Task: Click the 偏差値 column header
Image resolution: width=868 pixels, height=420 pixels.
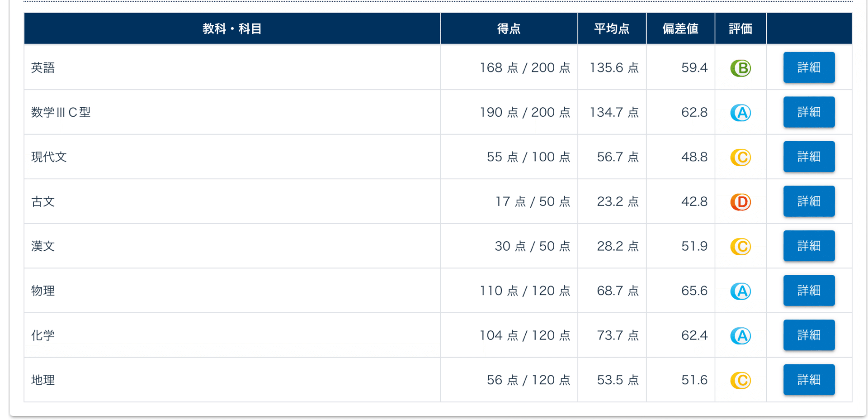Action: pyautogui.click(x=680, y=29)
